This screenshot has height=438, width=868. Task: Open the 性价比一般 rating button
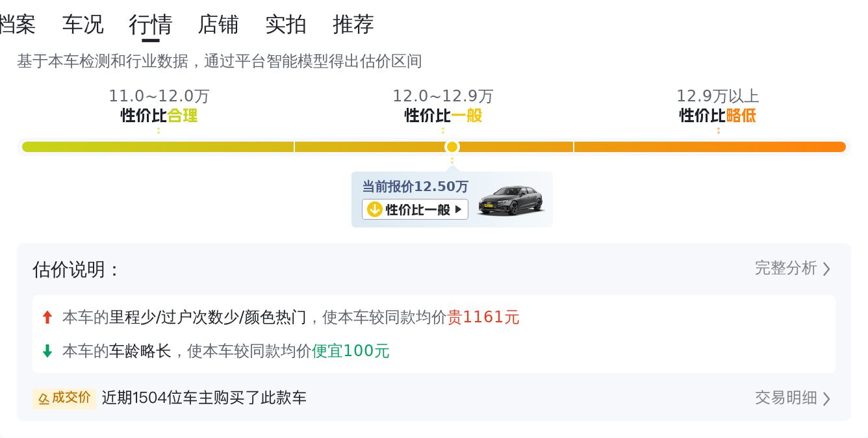[x=415, y=209]
